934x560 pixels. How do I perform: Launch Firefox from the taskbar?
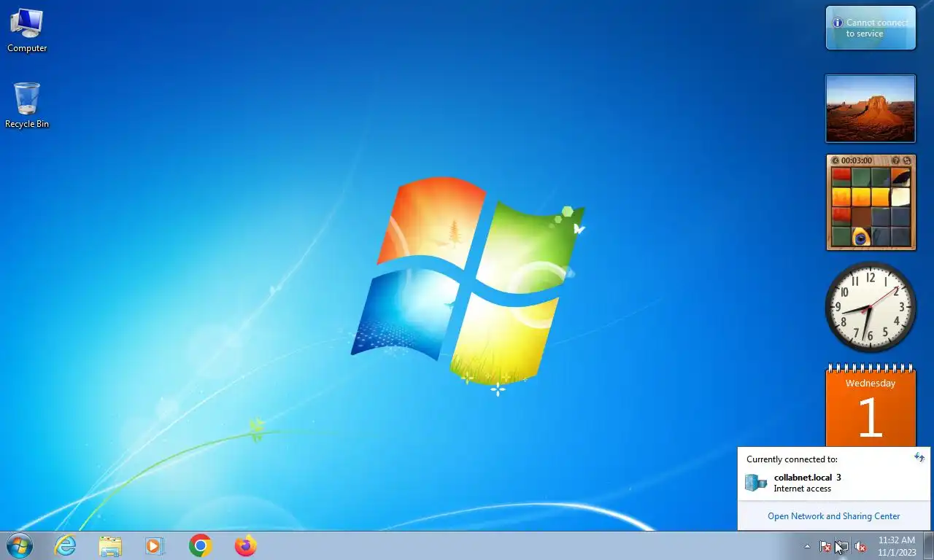click(x=246, y=545)
